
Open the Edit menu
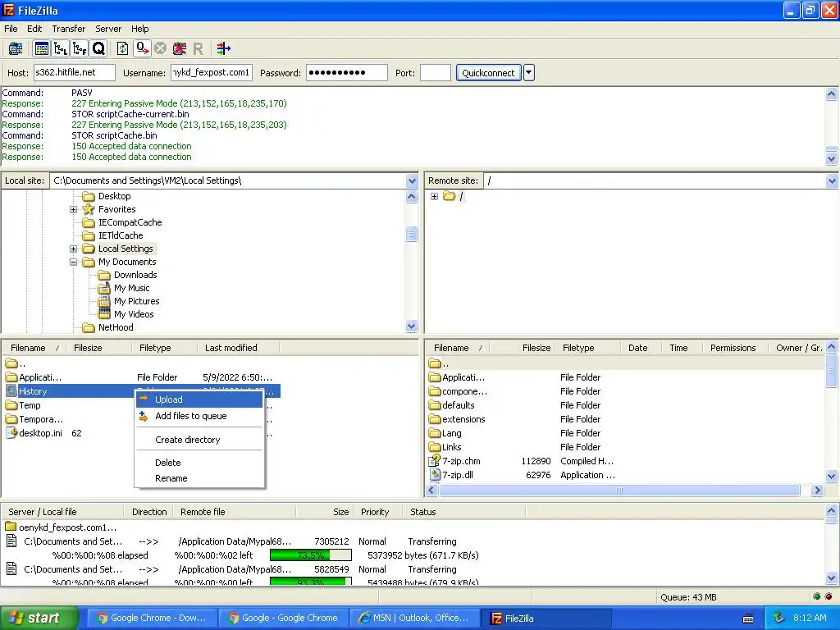(x=34, y=29)
